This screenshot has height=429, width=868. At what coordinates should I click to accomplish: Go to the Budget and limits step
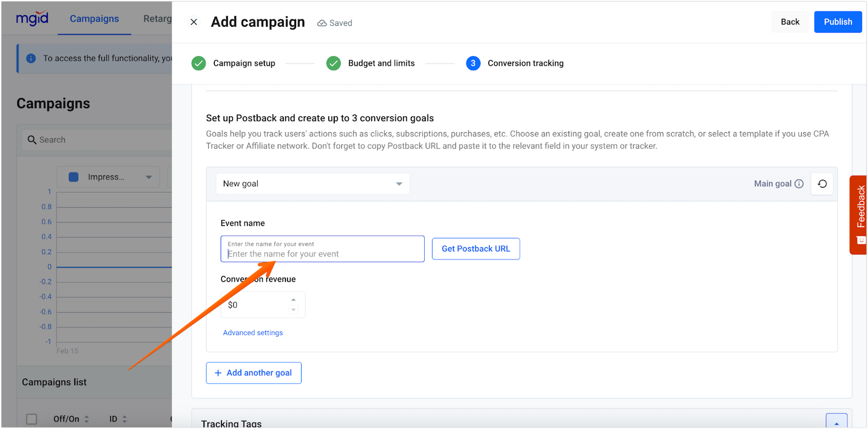pos(381,63)
